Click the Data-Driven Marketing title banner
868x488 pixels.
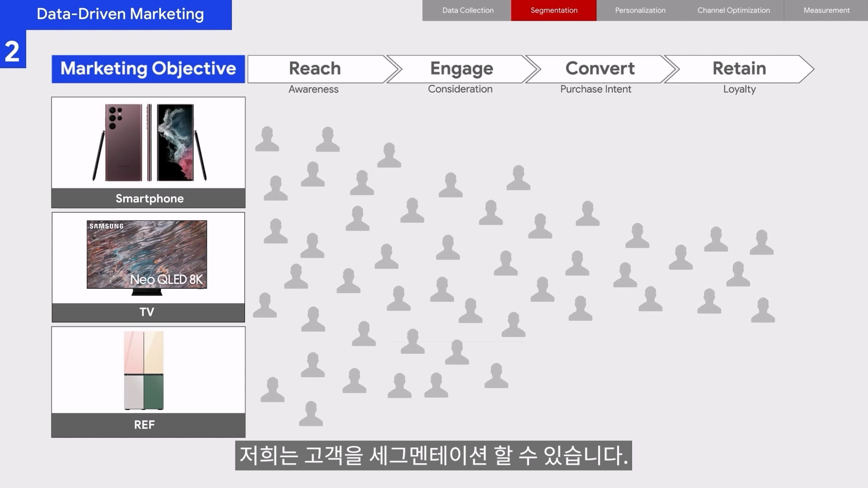click(120, 14)
